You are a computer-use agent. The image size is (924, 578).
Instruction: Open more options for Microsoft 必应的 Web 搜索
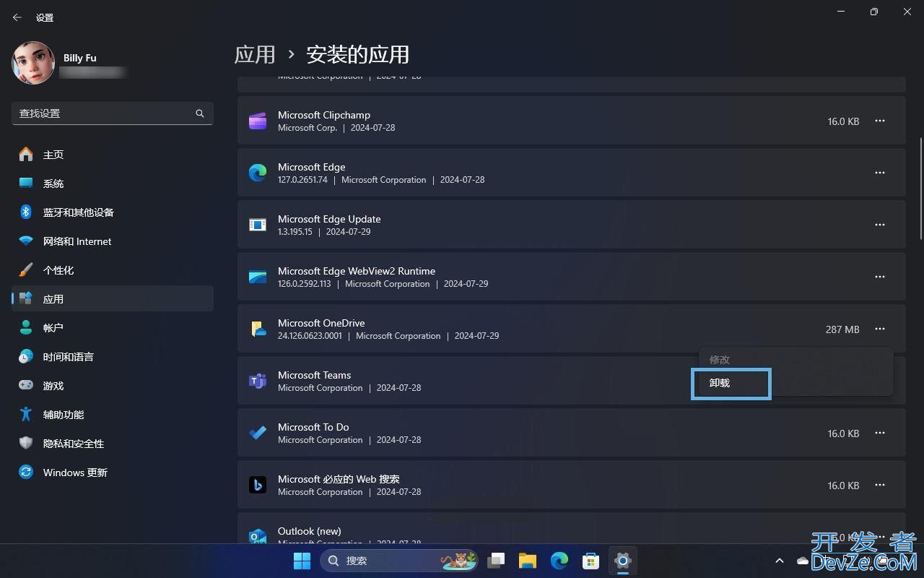coord(880,485)
